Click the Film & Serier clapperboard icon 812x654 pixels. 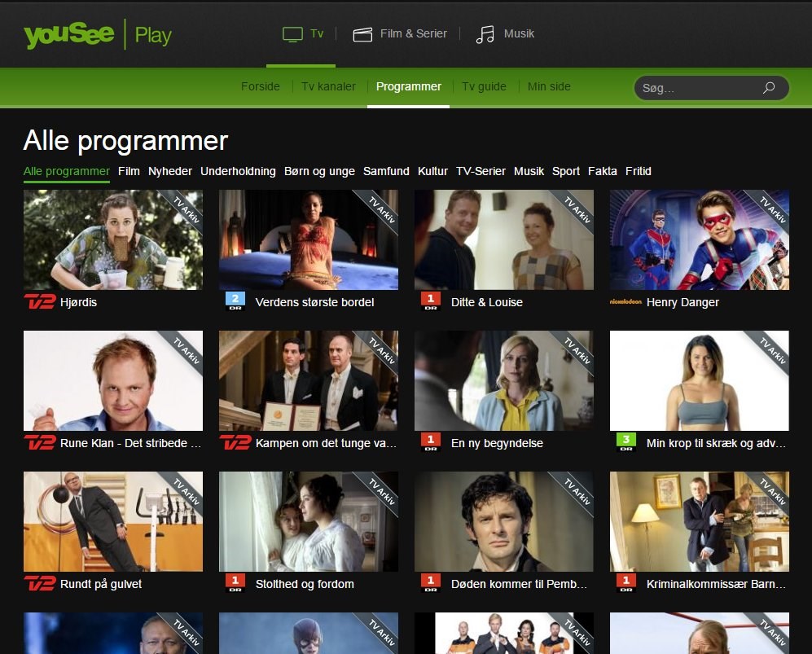tap(362, 35)
